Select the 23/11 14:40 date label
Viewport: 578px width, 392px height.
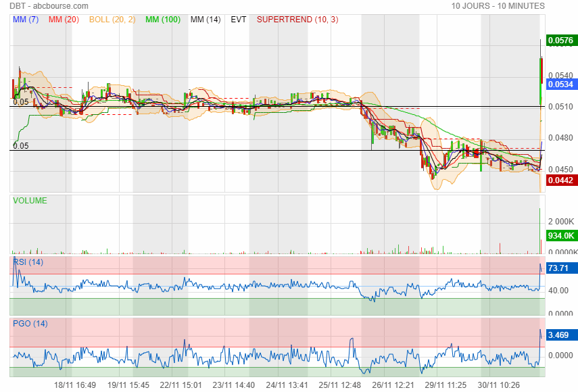pos(234,385)
